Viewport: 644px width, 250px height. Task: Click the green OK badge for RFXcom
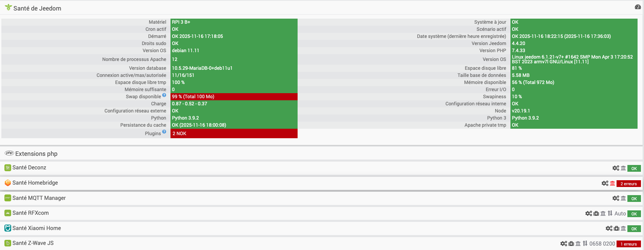tap(634, 214)
